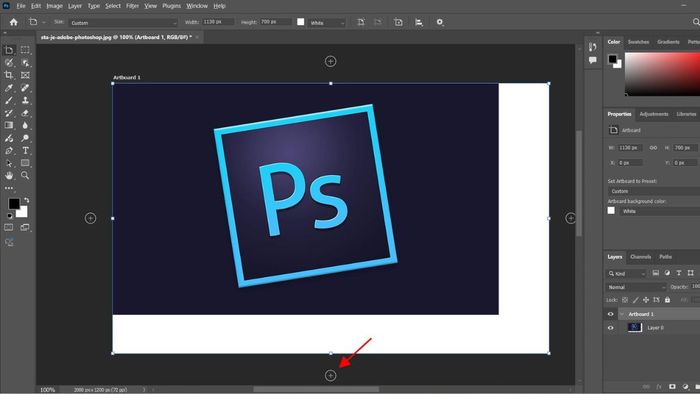700x394 pixels.
Task: Open the artboard gear settings in options bar
Action: click(440, 22)
